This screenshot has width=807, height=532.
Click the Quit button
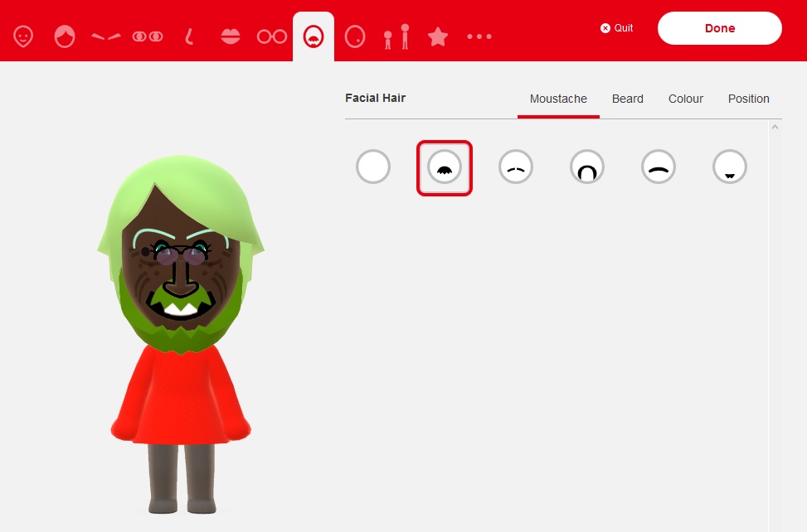(x=616, y=28)
